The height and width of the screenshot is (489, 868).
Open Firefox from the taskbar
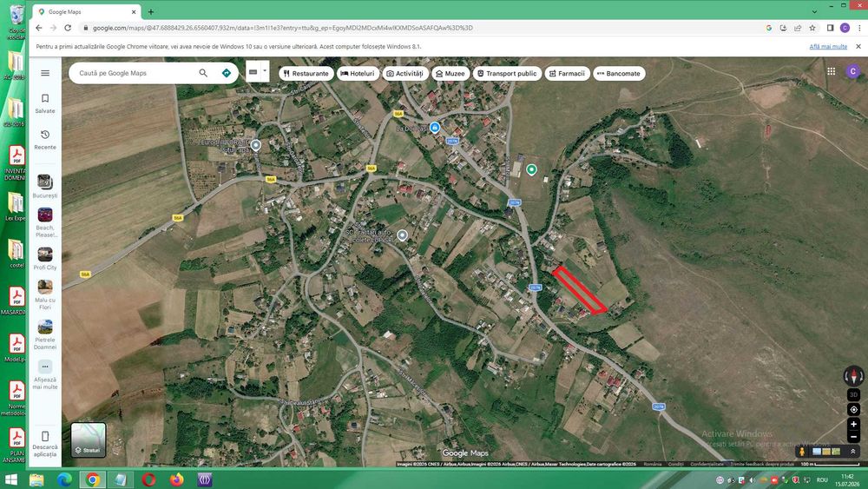(x=176, y=479)
